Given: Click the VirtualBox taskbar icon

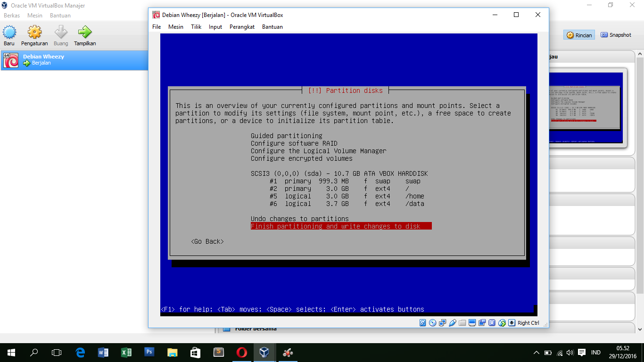Looking at the screenshot, I should [x=264, y=352].
